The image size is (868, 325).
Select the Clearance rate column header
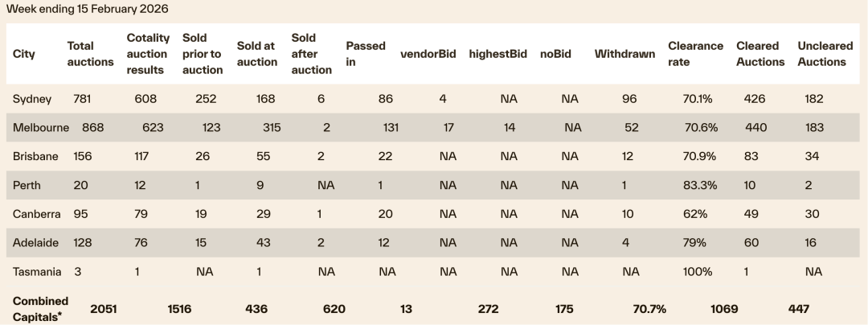point(695,54)
